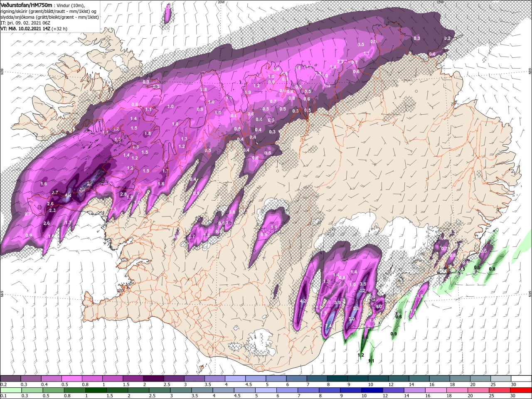Pick the white snow legend swatch at 30
This screenshot has width=532, height=399.
(521, 379)
